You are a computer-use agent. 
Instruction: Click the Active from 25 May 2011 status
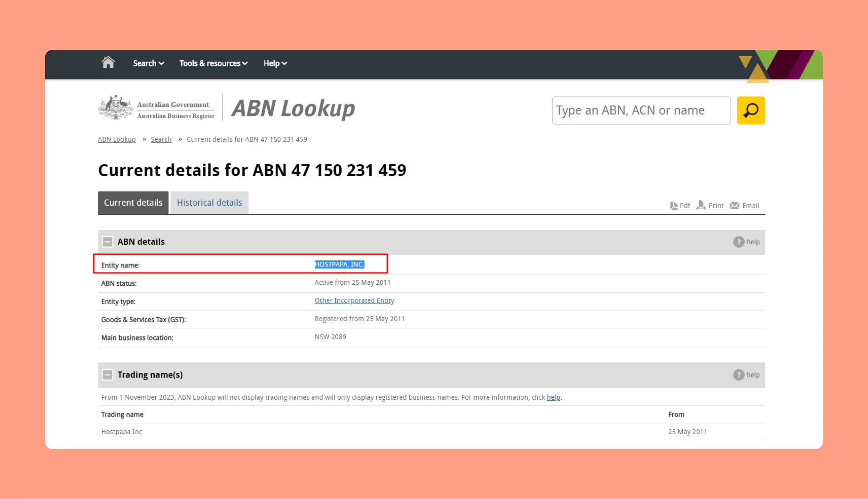tap(352, 282)
